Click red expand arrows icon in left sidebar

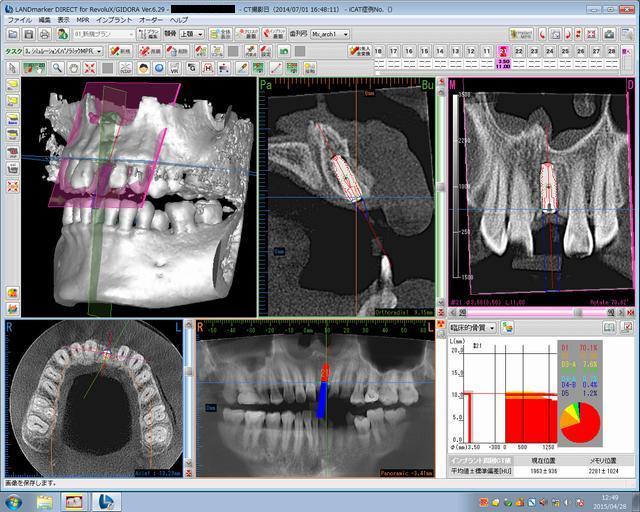click(x=13, y=187)
